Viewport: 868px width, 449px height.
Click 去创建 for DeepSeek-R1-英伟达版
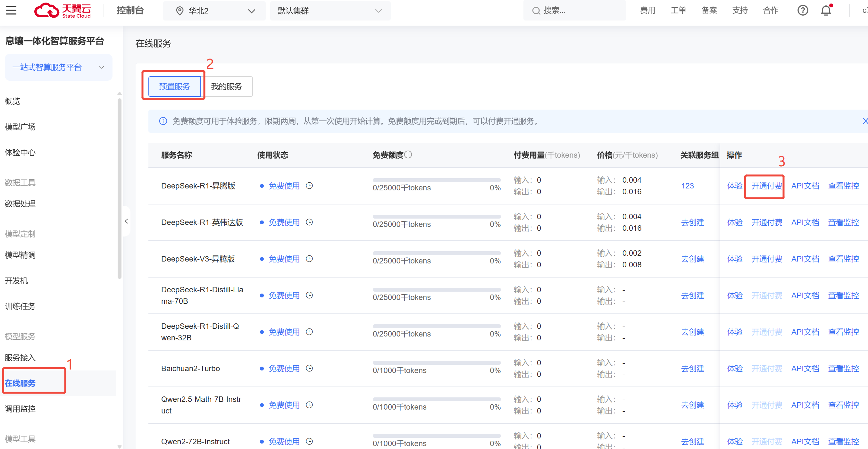point(693,222)
